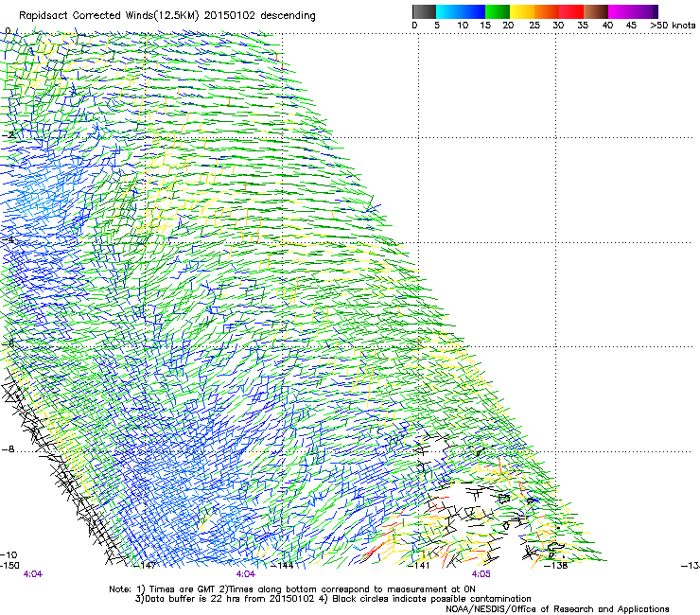Click the '-8' latitude axis label
Image resolution: width=700 pixels, height=615 pixels.
[8, 448]
